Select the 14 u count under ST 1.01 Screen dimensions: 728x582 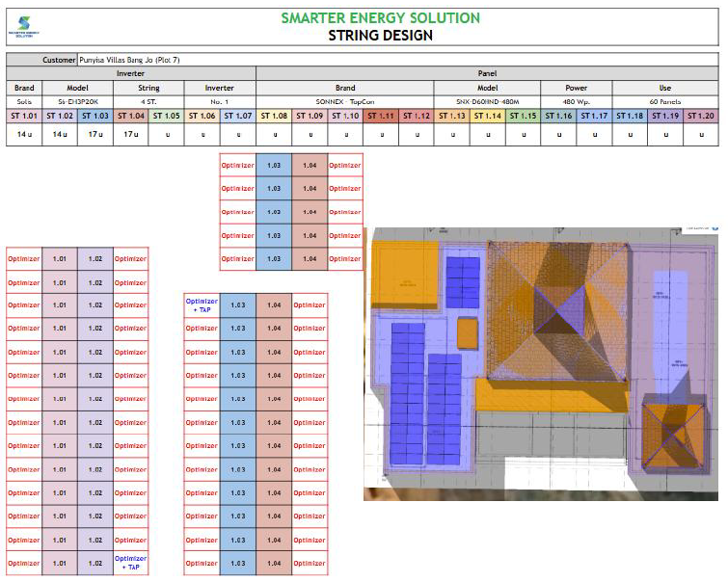tap(24, 134)
